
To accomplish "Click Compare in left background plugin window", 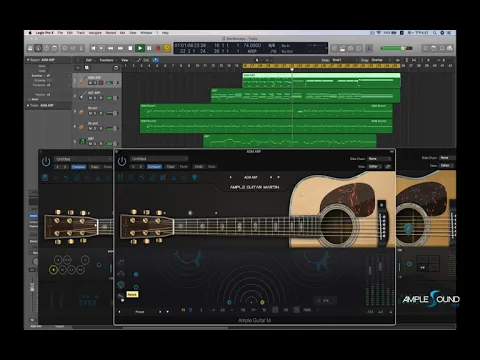I will (79, 167).
